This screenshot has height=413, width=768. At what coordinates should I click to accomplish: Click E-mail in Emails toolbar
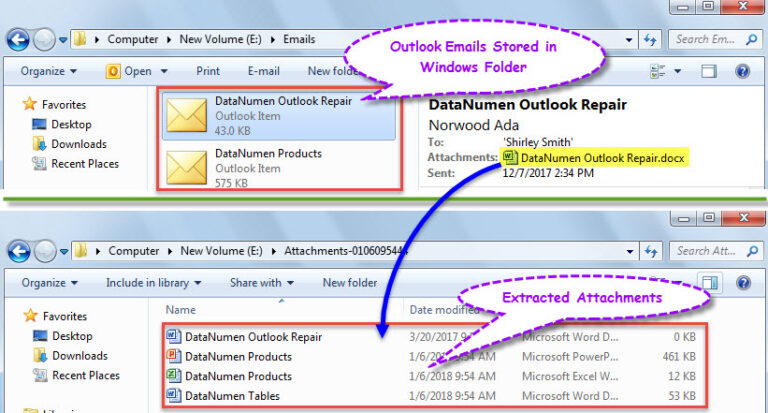click(264, 72)
